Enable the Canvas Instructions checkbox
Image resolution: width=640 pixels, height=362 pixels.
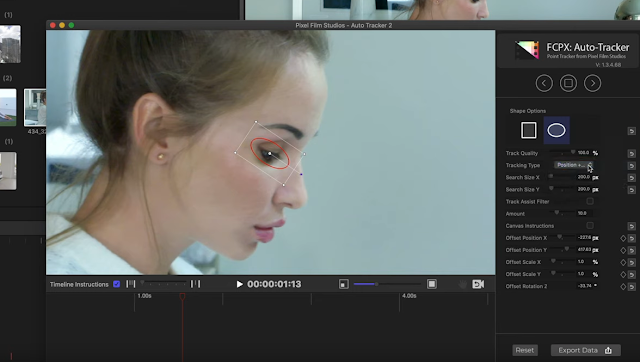(x=590, y=226)
